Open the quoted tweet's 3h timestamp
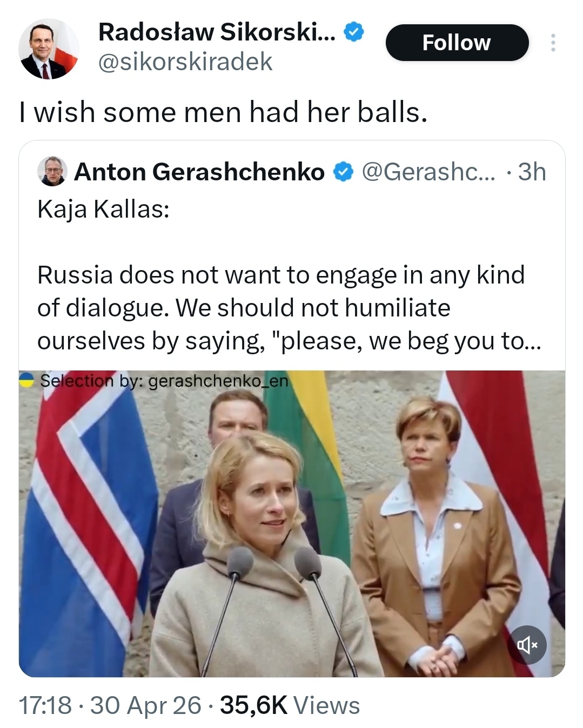Image resolution: width=583 pixels, height=728 pixels. click(x=532, y=172)
